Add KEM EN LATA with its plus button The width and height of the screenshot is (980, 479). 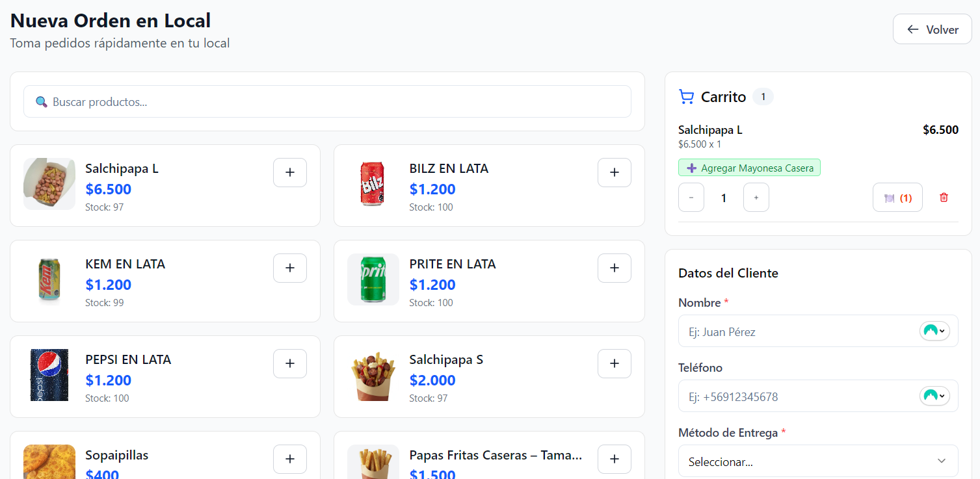pyautogui.click(x=289, y=267)
